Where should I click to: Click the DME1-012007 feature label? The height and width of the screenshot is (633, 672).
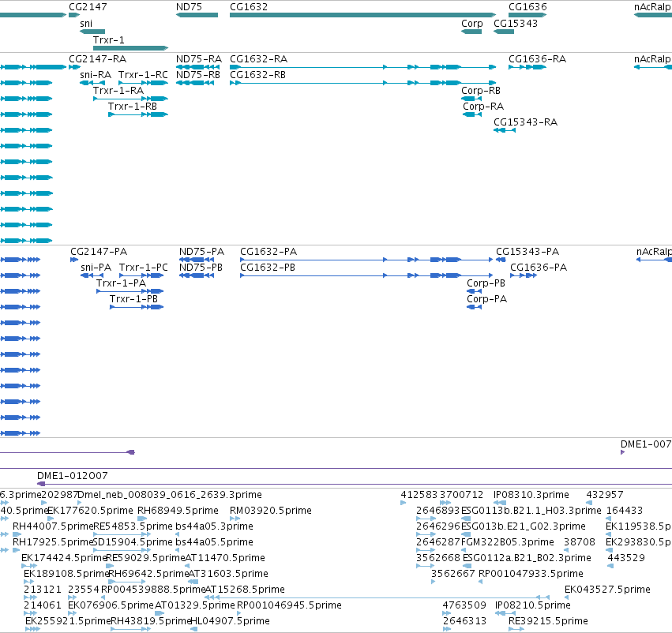[73, 476]
